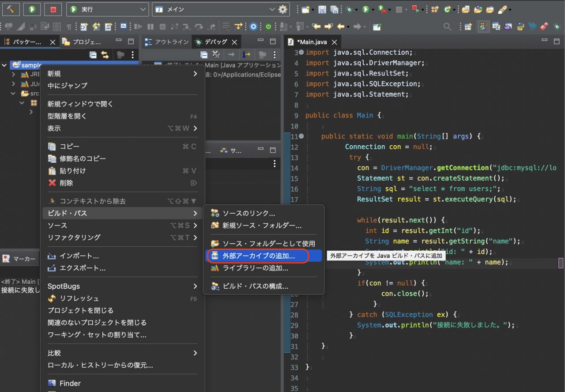This screenshot has height=392, width=565.
Task: Click the red stop launch button
Action: pos(53,9)
